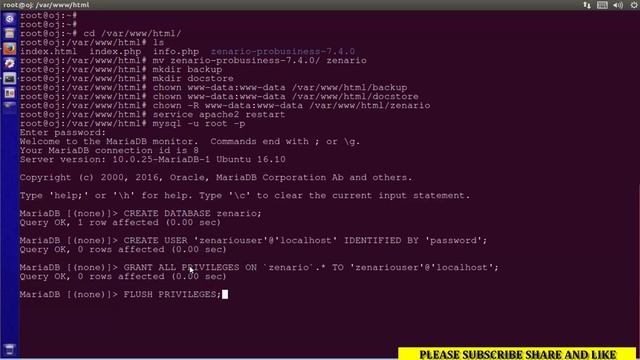Click the 'mv zenario-probusiness-7.4.0/ zenario' command

(260, 60)
